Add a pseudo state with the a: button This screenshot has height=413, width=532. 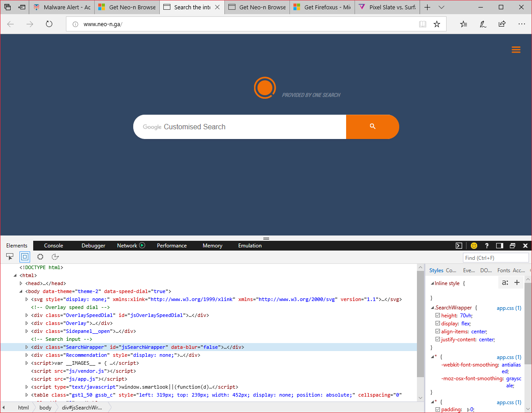[505, 282]
